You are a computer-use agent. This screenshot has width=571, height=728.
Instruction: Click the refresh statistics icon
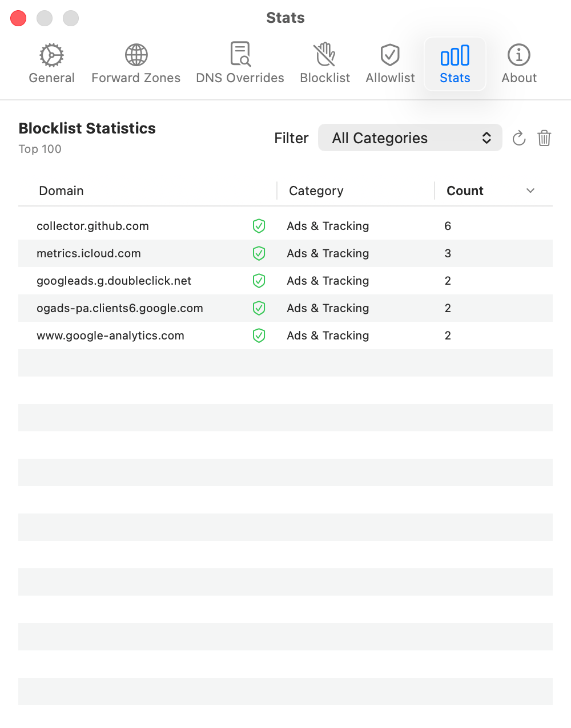click(518, 137)
